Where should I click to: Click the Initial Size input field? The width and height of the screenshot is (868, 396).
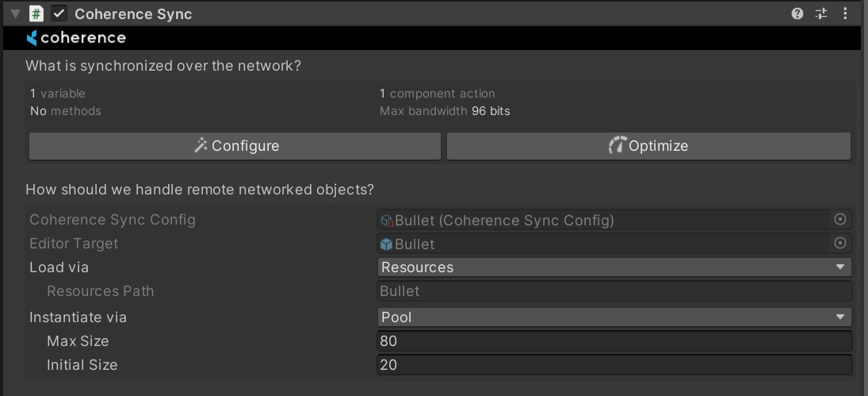(614, 365)
